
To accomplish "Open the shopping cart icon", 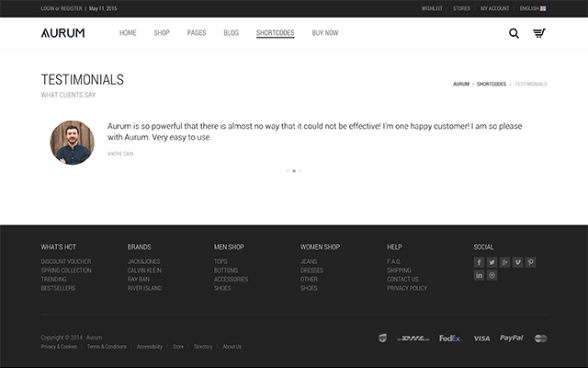I will click(x=539, y=33).
